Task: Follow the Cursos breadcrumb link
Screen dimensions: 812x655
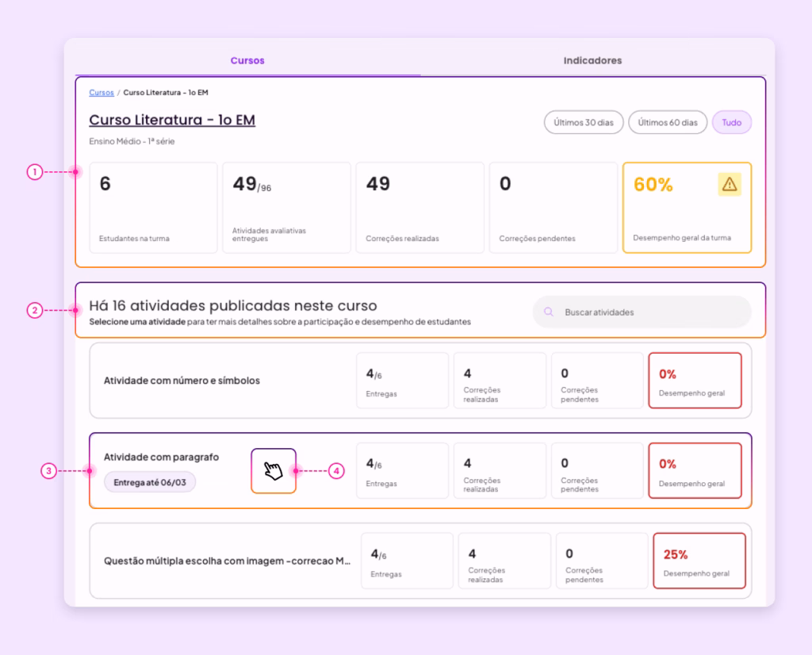Action: 101,92
